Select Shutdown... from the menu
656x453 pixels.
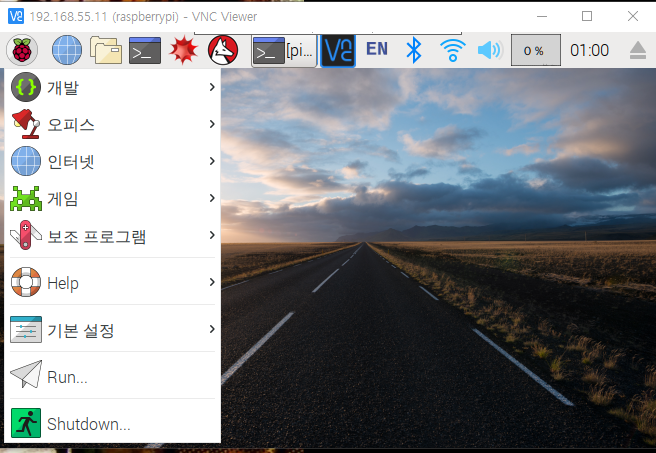tap(113, 423)
